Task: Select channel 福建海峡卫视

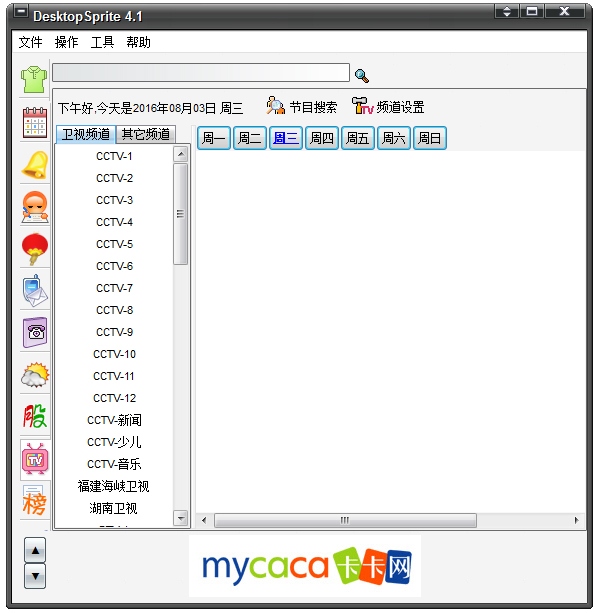Action: click(113, 486)
